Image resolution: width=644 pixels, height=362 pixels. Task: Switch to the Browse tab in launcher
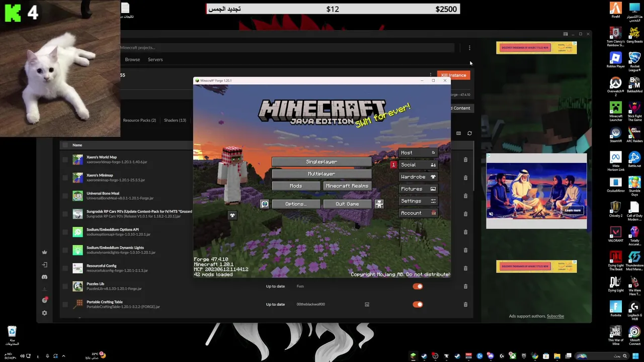pyautogui.click(x=132, y=59)
